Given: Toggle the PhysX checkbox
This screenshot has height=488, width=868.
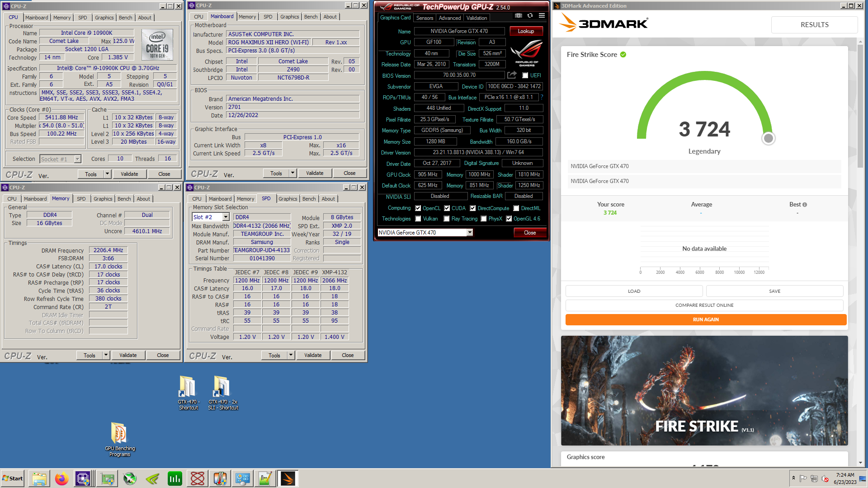Looking at the screenshot, I should 484,219.
